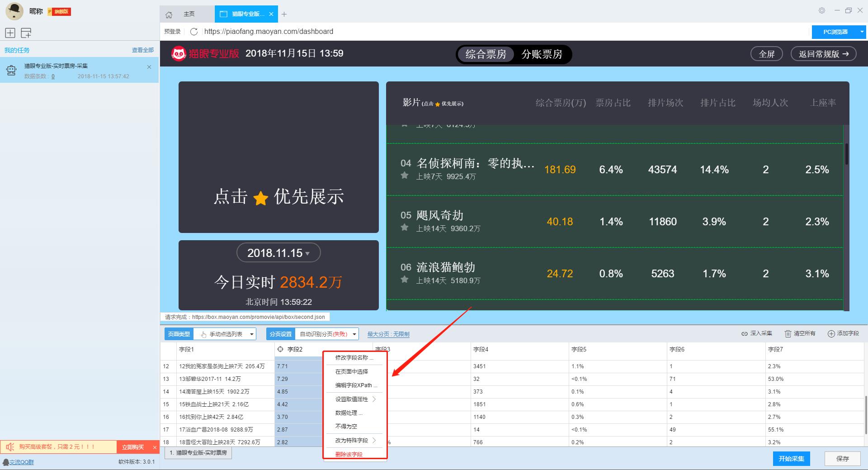This screenshot has width=868, height=470.
Task: Click the cell 15铁血战士上映21天 2.16亿
Action: coord(225,404)
